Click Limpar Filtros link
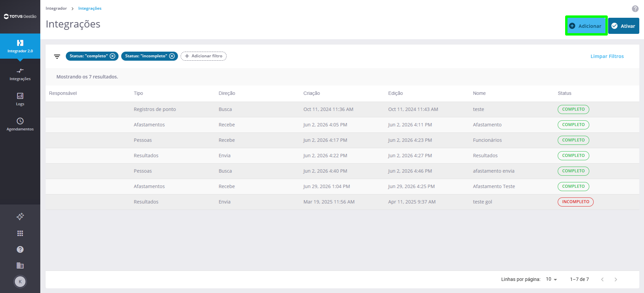The image size is (644, 293). [x=607, y=56]
